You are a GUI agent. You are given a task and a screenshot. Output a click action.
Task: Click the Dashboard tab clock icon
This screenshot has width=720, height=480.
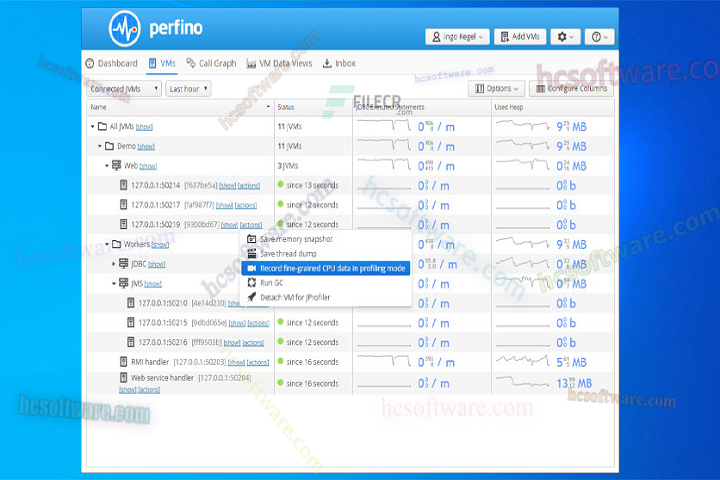(90, 63)
